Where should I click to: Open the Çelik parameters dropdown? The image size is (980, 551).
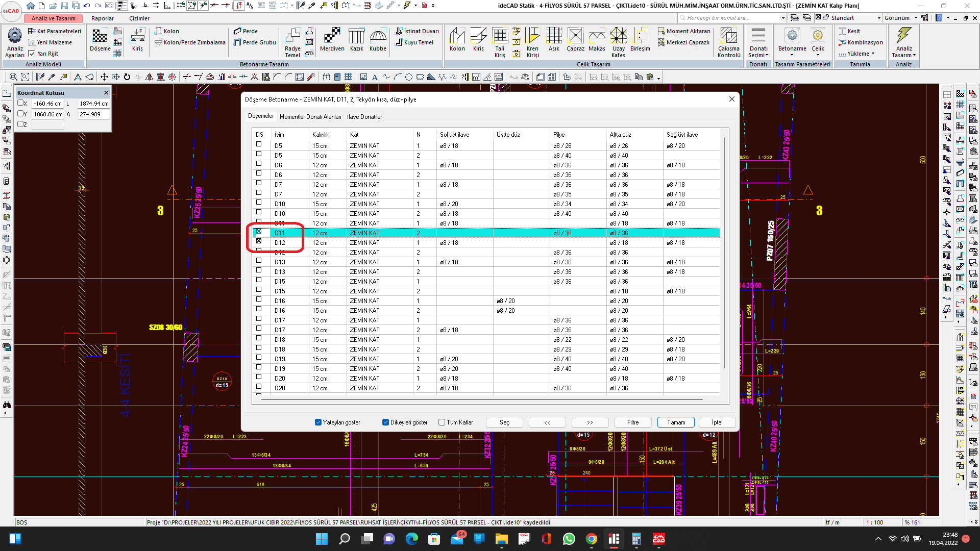click(x=818, y=55)
